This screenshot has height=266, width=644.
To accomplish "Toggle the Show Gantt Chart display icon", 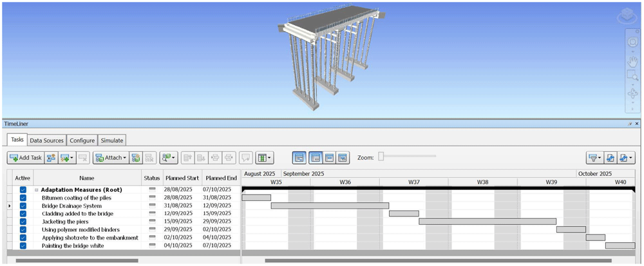I will (299, 158).
